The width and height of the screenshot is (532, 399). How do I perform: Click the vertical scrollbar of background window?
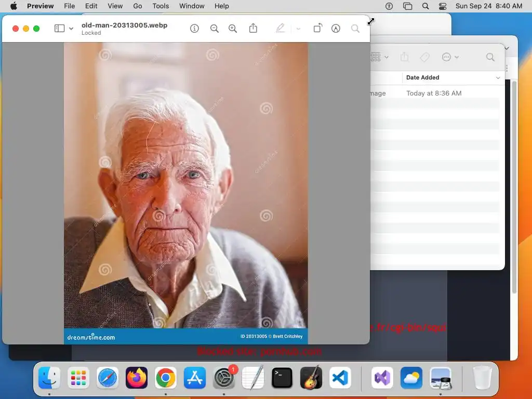[514, 187]
